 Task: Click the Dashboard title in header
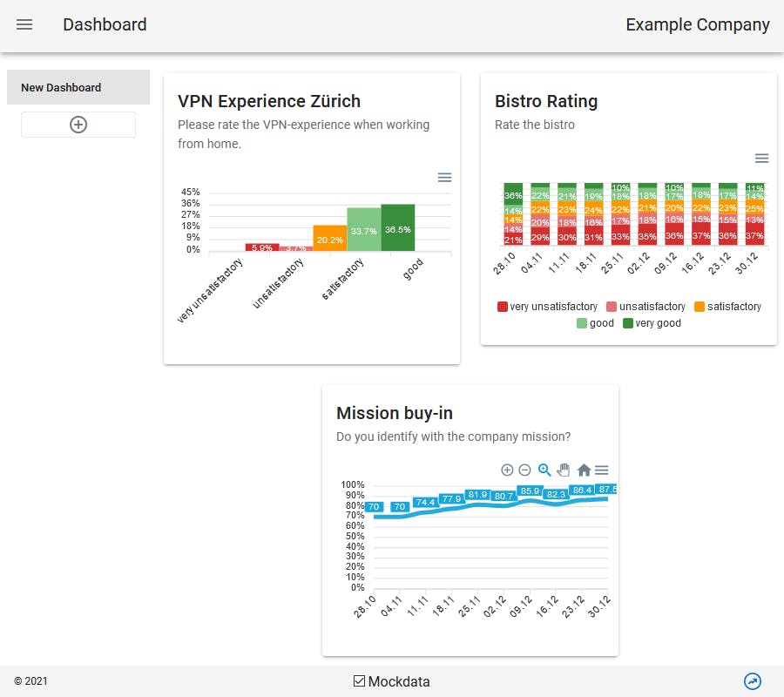click(x=105, y=24)
